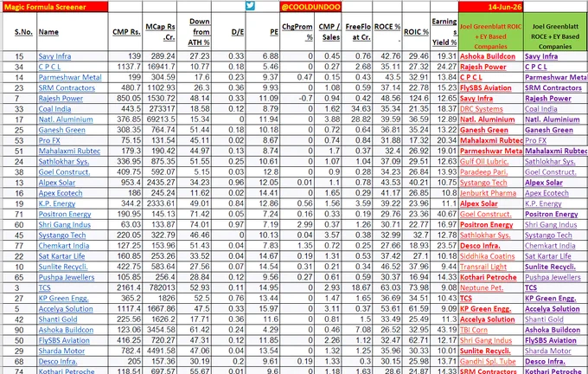The height and width of the screenshot is (374, 588).
Task: Select the 14-Jun-26 date cell
Action: click(491, 7)
